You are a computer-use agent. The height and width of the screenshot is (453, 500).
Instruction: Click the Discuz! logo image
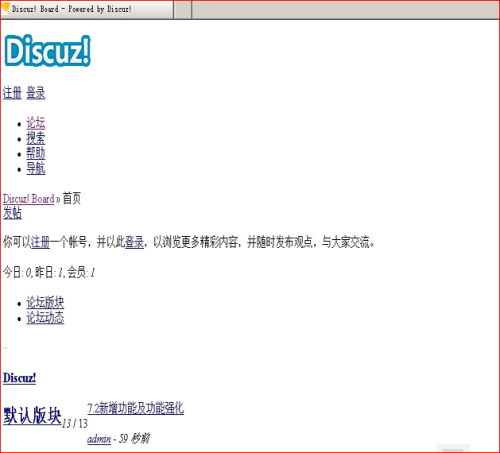pos(47,51)
